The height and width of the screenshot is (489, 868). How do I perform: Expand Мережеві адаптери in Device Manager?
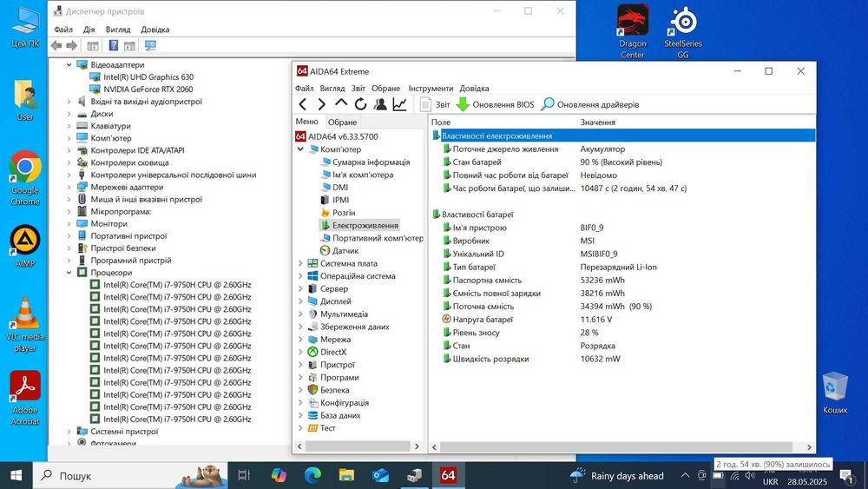69,187
